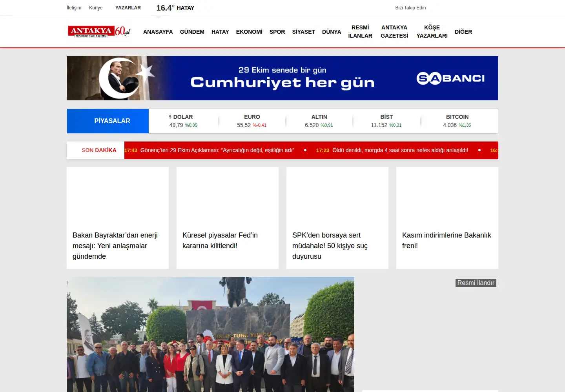Image resolution: width=565 pixels, height=392 pixels.
Task: Open SPK'den borsaya sert müdahale article
Action: click(x=337, y=218)
